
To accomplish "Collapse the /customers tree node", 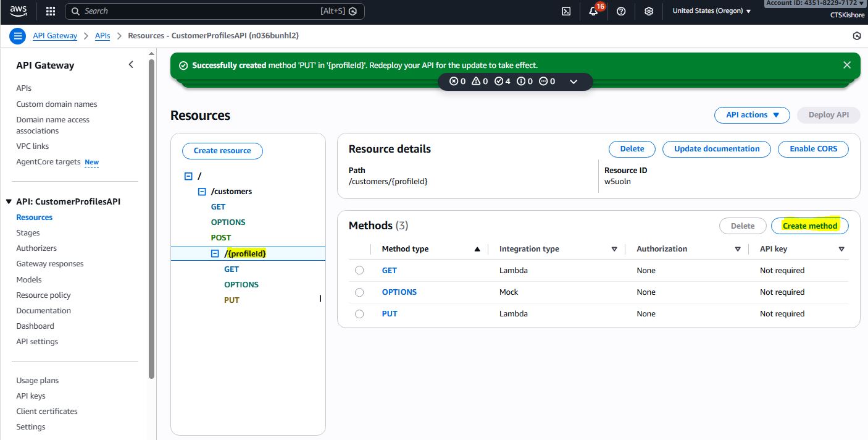I will click(201, 192).
